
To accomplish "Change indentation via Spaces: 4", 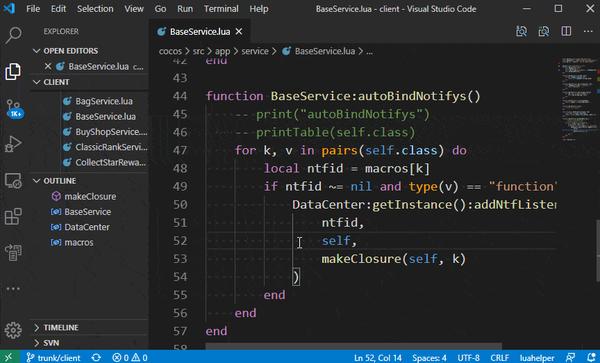I will click(429, 358).
